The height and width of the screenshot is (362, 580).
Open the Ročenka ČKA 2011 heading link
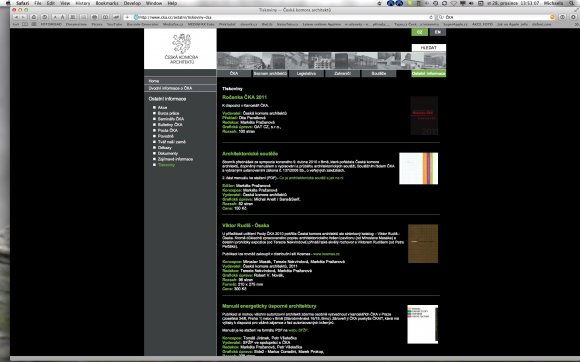point(244,97)
